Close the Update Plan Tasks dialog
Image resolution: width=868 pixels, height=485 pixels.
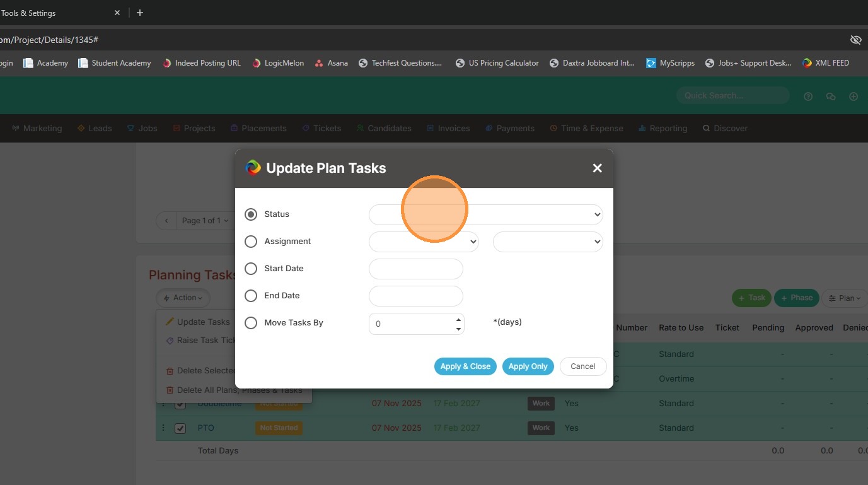coord(598,168)
